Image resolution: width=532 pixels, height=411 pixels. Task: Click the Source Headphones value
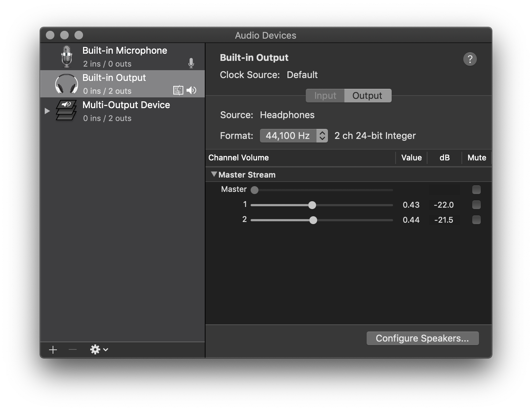287,115
